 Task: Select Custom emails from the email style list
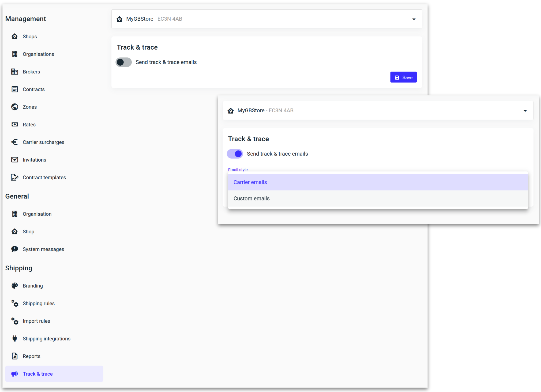[251, 198]
